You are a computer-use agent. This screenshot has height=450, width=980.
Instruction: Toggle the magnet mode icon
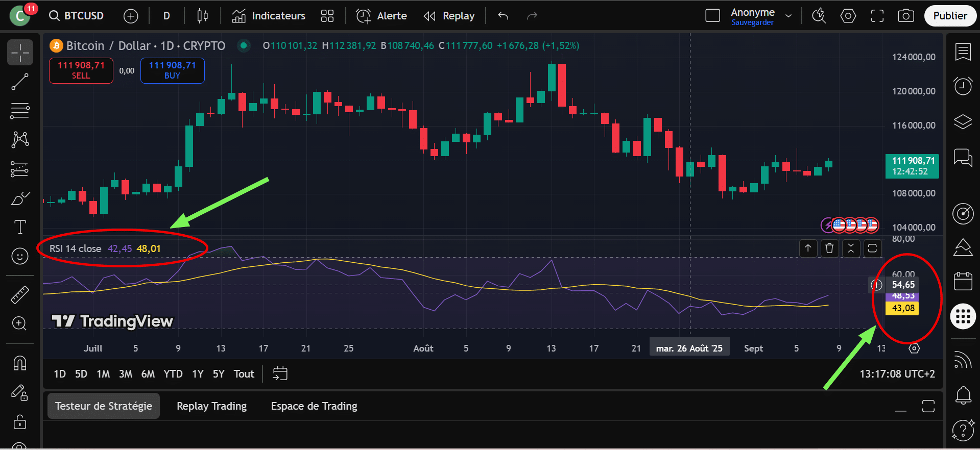coord(20,363)
